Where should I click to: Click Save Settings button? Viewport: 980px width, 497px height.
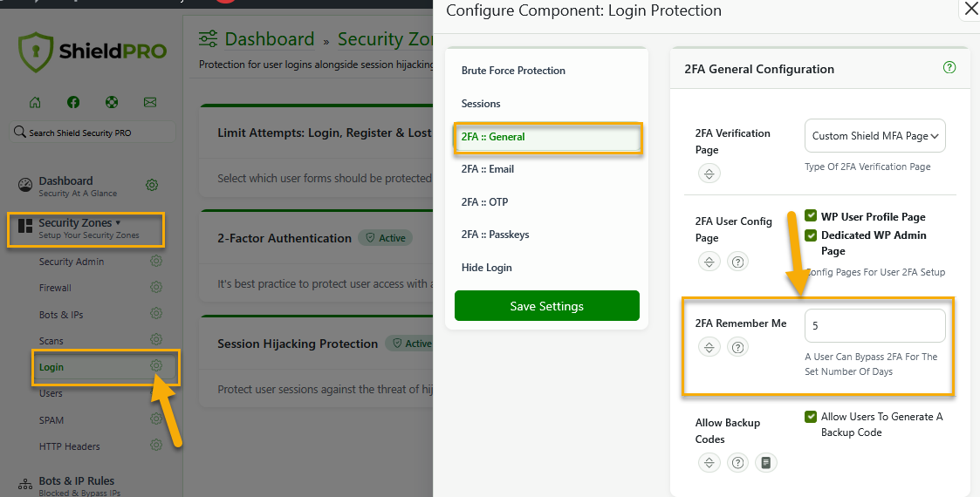click(547, 306)
